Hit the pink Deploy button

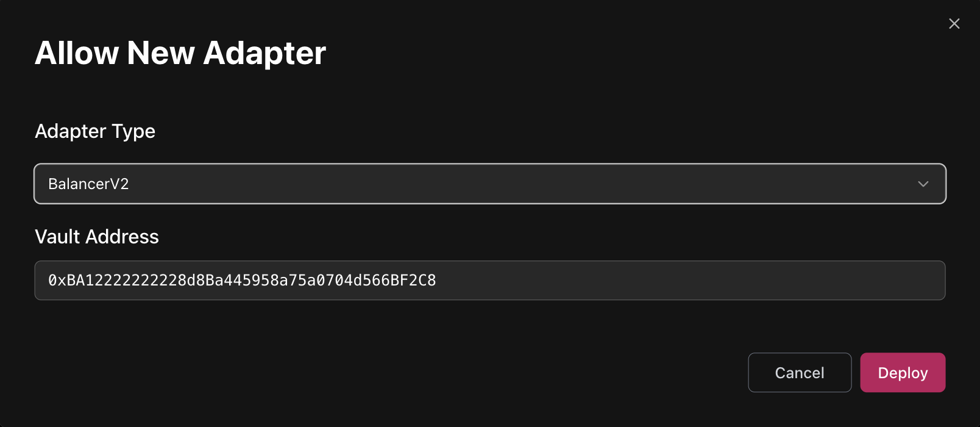902,373
